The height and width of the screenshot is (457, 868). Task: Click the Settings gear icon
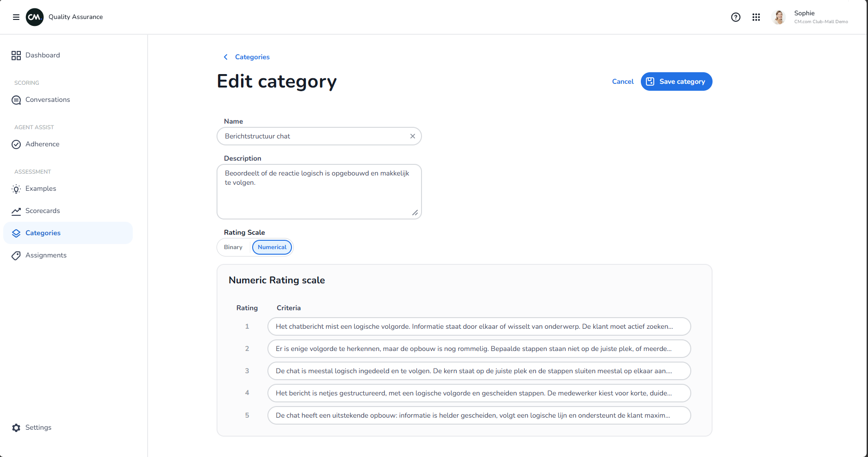(x=16, y=428)
